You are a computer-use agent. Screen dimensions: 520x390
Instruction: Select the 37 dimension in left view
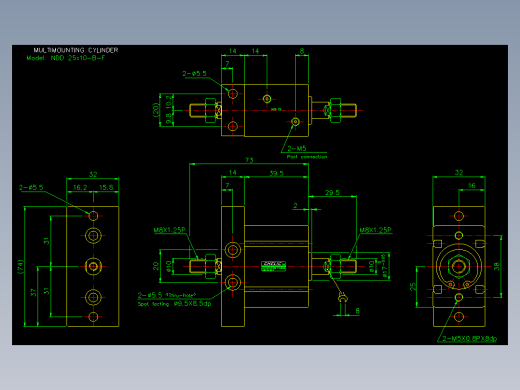[x=33, y=293]
